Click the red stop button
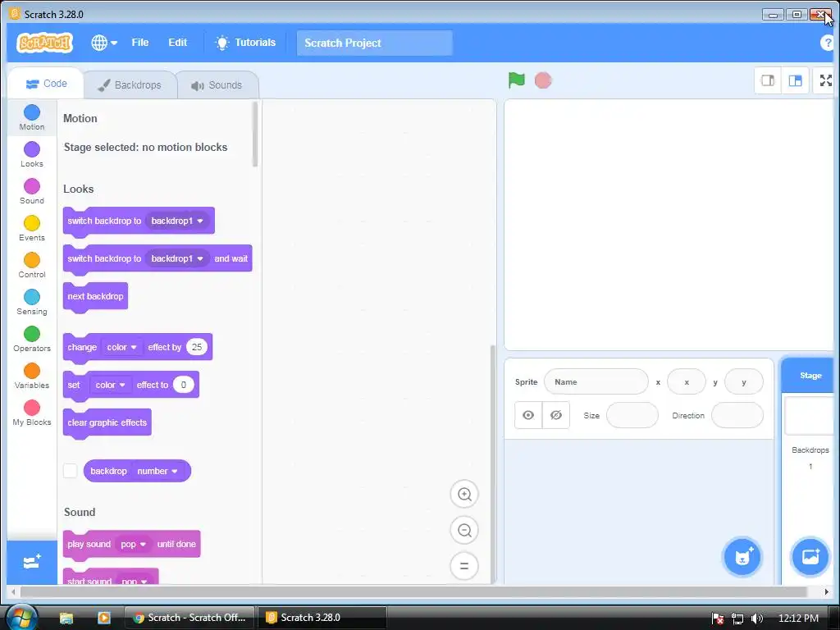This screenshot has width=840, height=630. pos(543,80)
